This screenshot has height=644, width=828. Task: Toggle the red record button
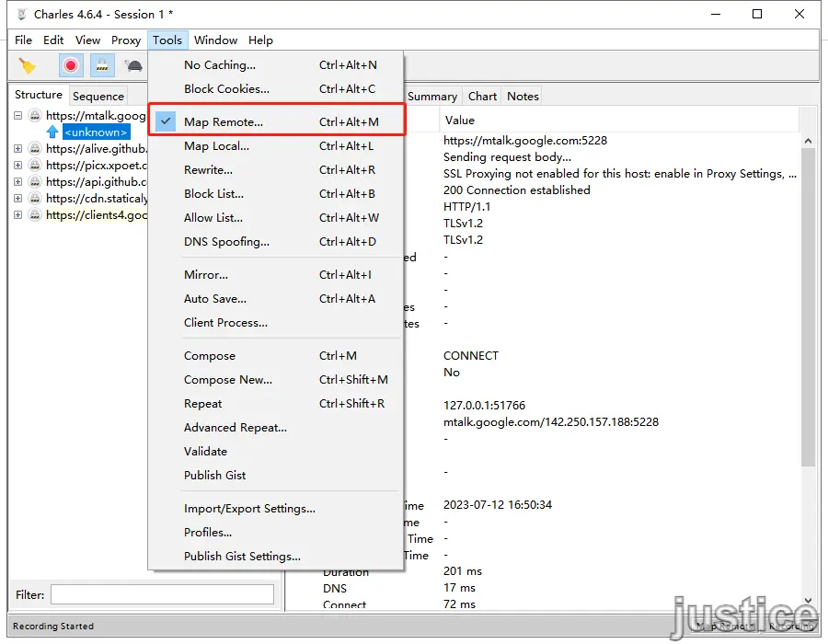coord(70,66)
